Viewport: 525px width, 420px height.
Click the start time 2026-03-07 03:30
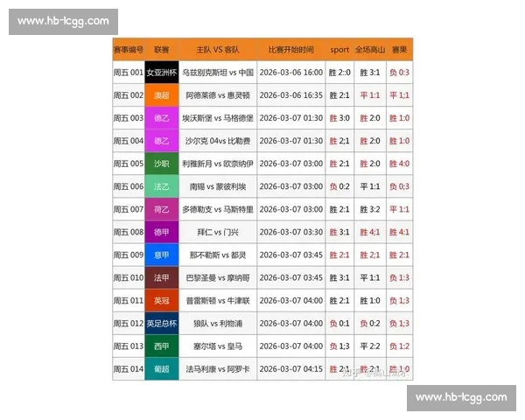(x=291, y=232)
